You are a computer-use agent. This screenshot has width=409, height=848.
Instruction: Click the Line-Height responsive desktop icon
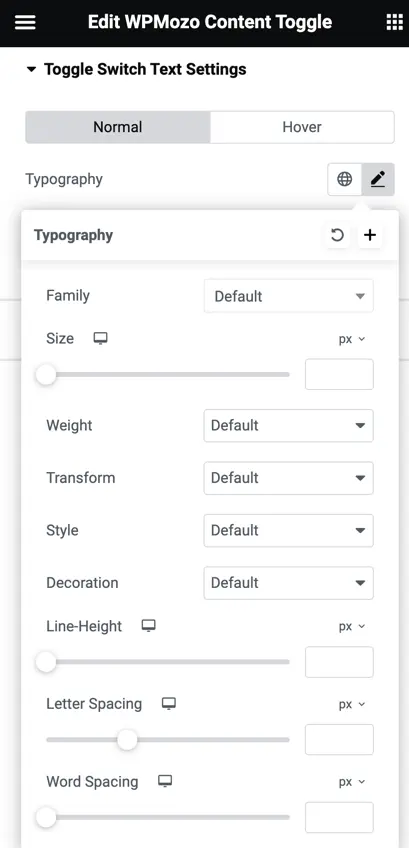tap(148, 626)
